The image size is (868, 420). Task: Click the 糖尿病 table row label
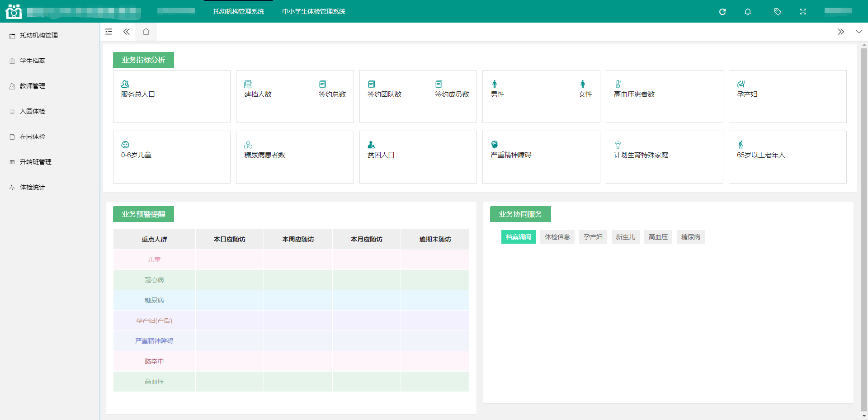[154, 300]
